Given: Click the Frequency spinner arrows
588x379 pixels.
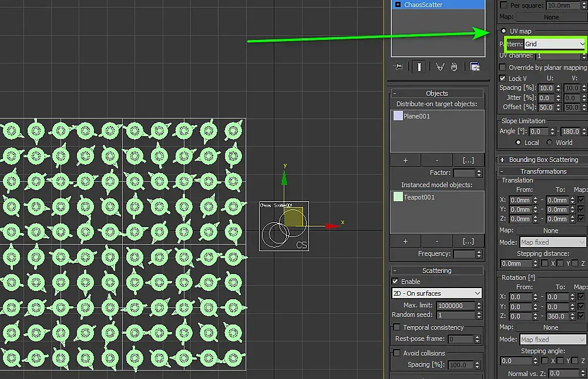Looking at the screenshot, I should [479, 253].
